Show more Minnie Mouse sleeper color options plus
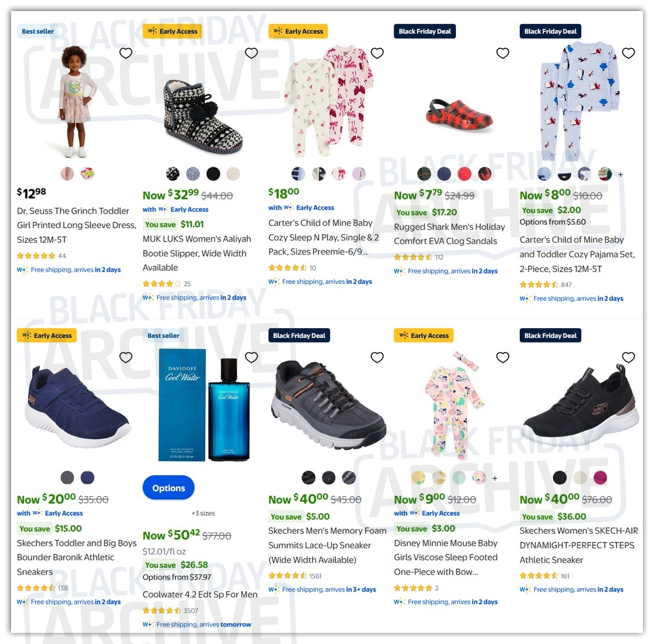This screenshot has width=654, height=644. click(494, 479)
